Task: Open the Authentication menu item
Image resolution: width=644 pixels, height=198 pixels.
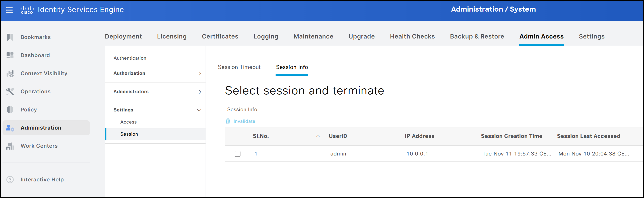Action: 130,58
